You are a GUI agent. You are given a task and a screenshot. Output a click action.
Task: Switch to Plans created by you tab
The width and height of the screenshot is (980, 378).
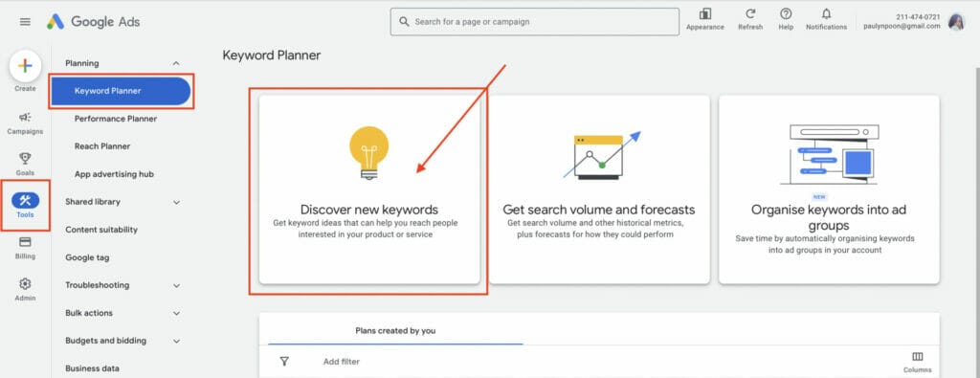coord(395,330)
